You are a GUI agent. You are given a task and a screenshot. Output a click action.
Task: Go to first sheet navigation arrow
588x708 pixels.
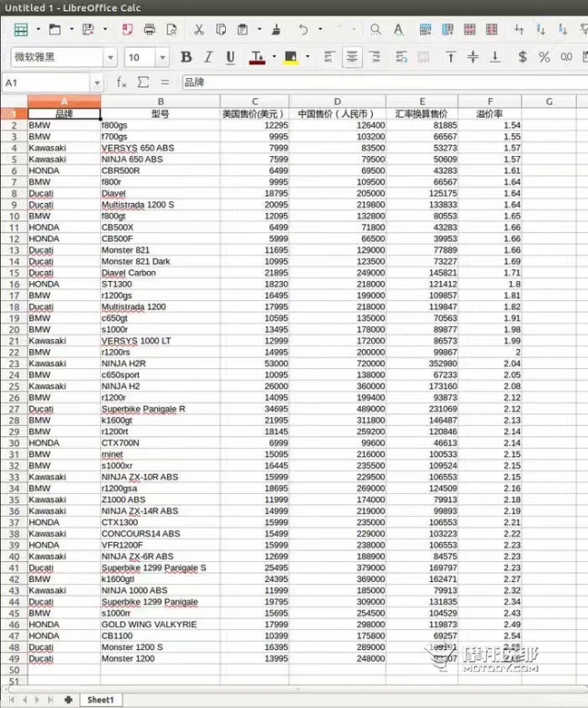tap(12, 700)
